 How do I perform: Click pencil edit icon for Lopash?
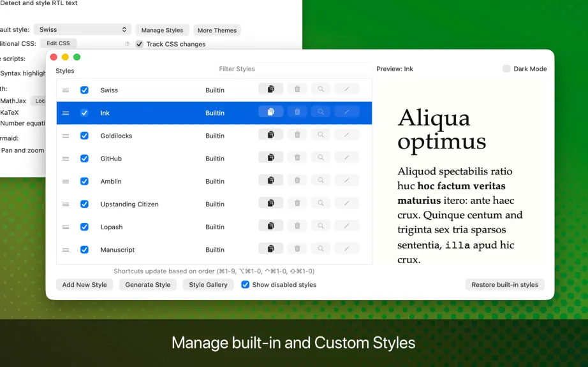tap(346, 226)
